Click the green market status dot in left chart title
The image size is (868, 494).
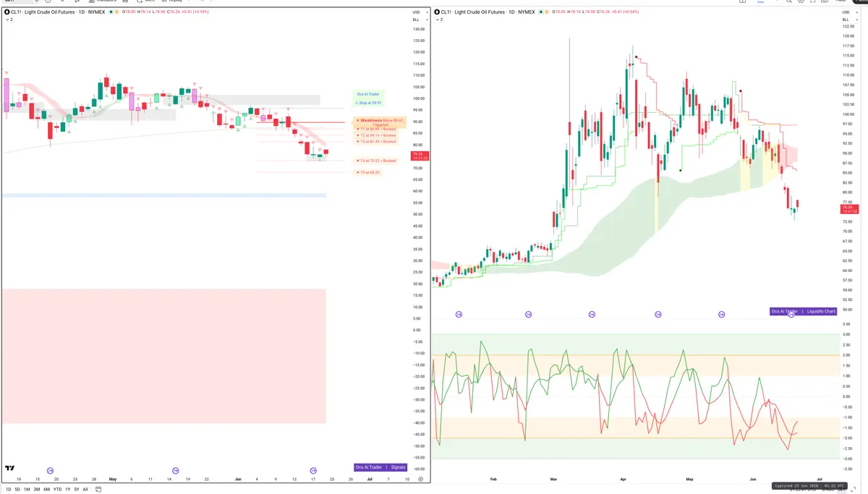112,12
